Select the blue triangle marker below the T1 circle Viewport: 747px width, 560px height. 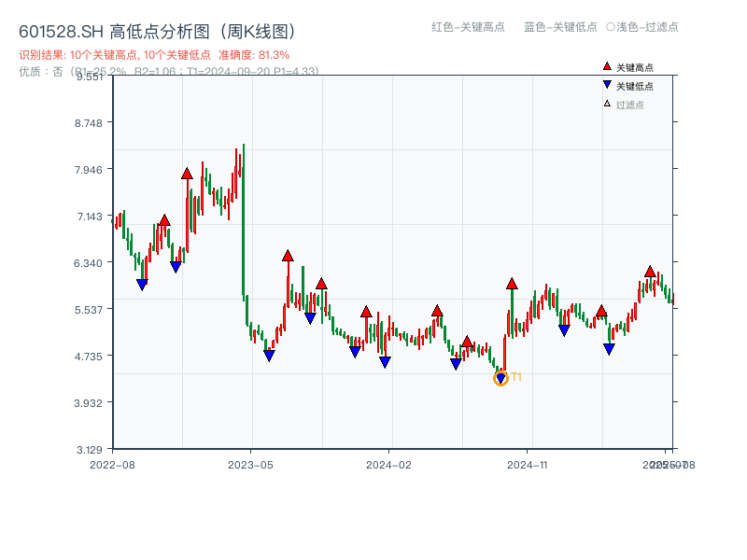(x=500, y=376)
